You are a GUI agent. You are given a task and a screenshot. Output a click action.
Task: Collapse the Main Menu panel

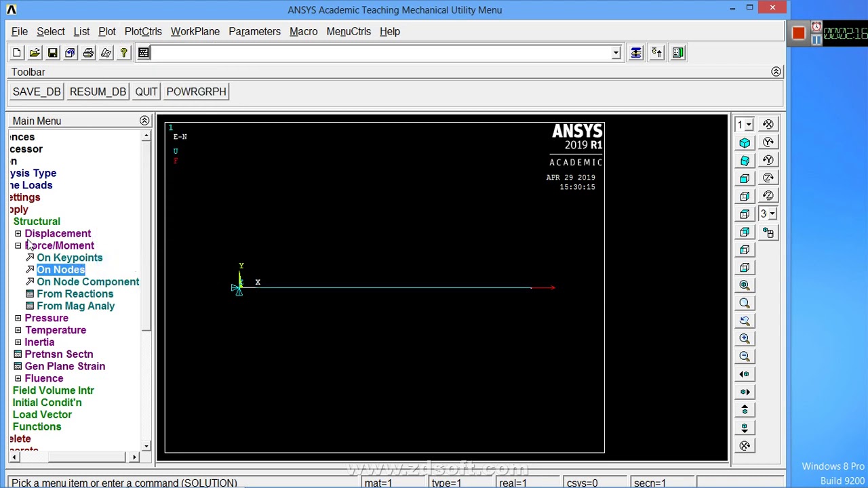(x=144, y=121)
